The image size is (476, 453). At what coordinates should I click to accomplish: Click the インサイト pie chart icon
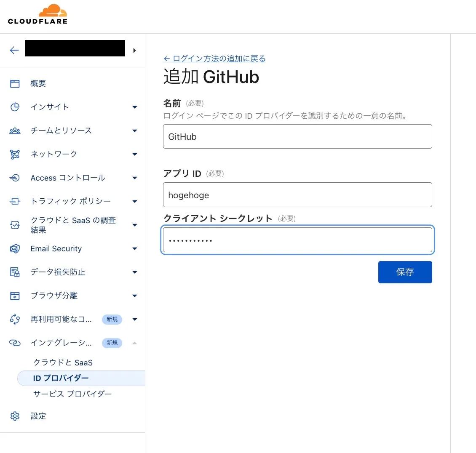[x=15, y=107]
